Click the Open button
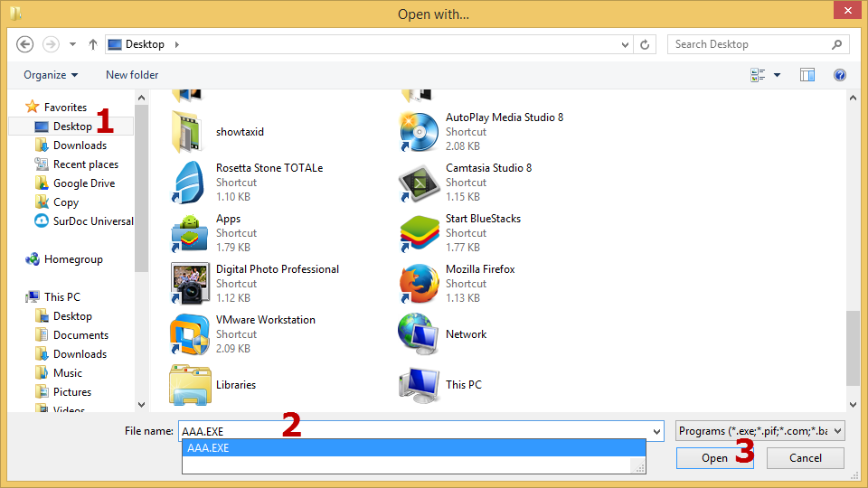868x488 pixels. tap(714, 458)
